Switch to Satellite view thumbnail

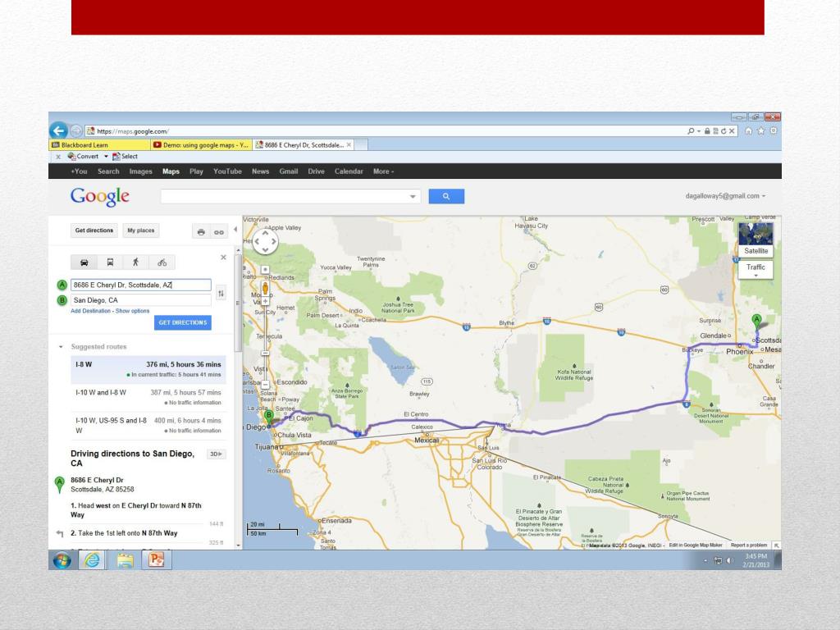(x=756, y=239)
